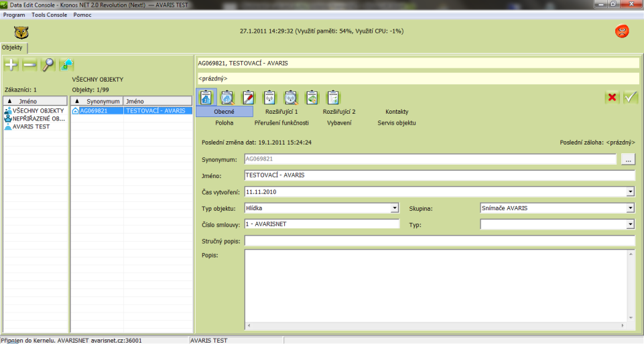
Task: Switch to Rozšiřující 2 section
Action: (339, 112)
